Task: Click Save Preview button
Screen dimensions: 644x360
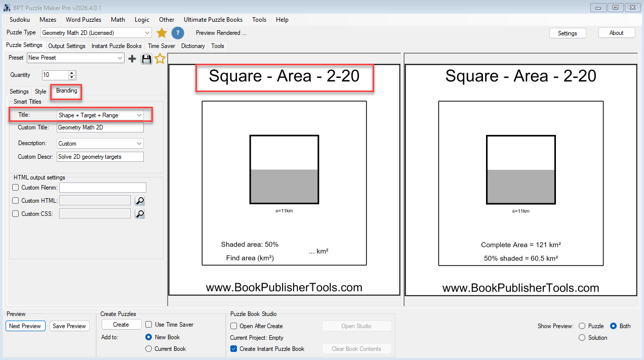Action: coord(69,326)
